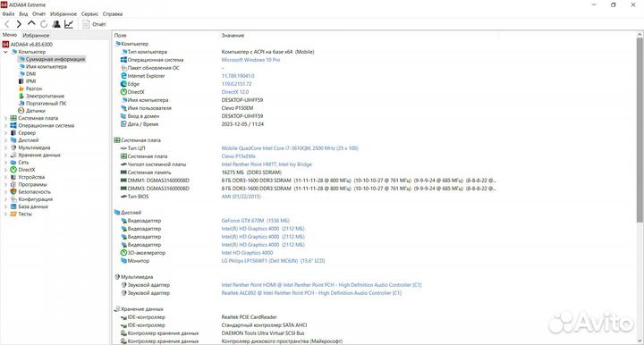Expand Мультимедиа tree node
This screenshot has height=345, width=644.
[x=5, y=147]
